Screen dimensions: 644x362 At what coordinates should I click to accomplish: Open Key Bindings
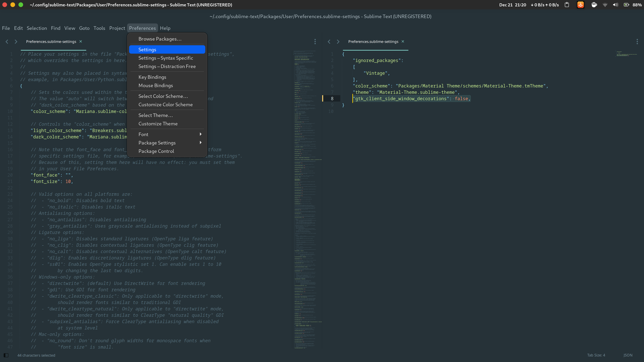pyautogui.click(x=167, y=77)
